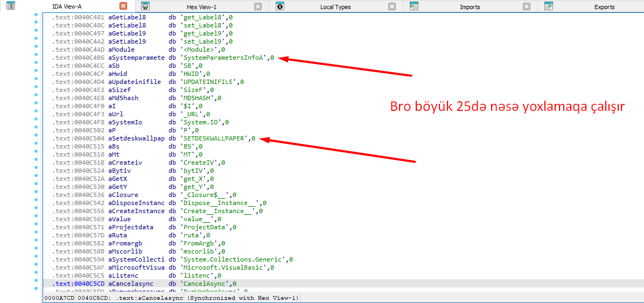Close the IDA View-A tab
Viewport: 644px width, 303px height.
click(123, 6)
